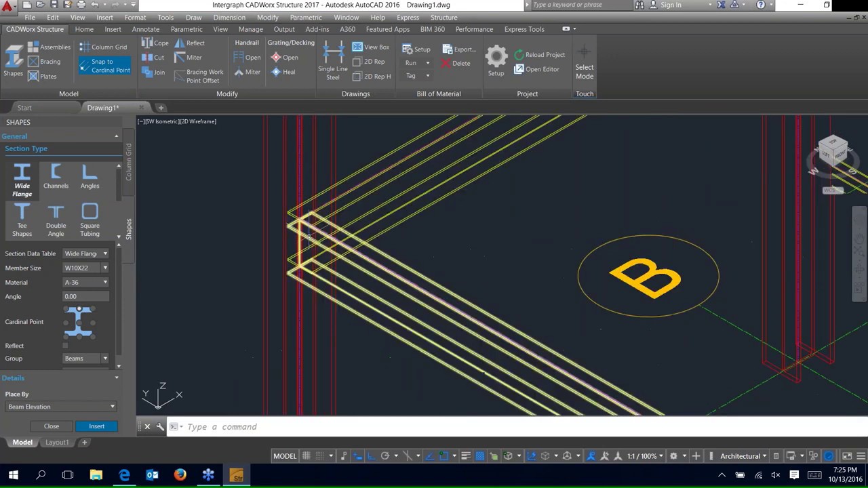The width and height of the screenshot is (868, 488).
Task: Switch to BIM 360 ribbon tab
Action: point(433,29)
